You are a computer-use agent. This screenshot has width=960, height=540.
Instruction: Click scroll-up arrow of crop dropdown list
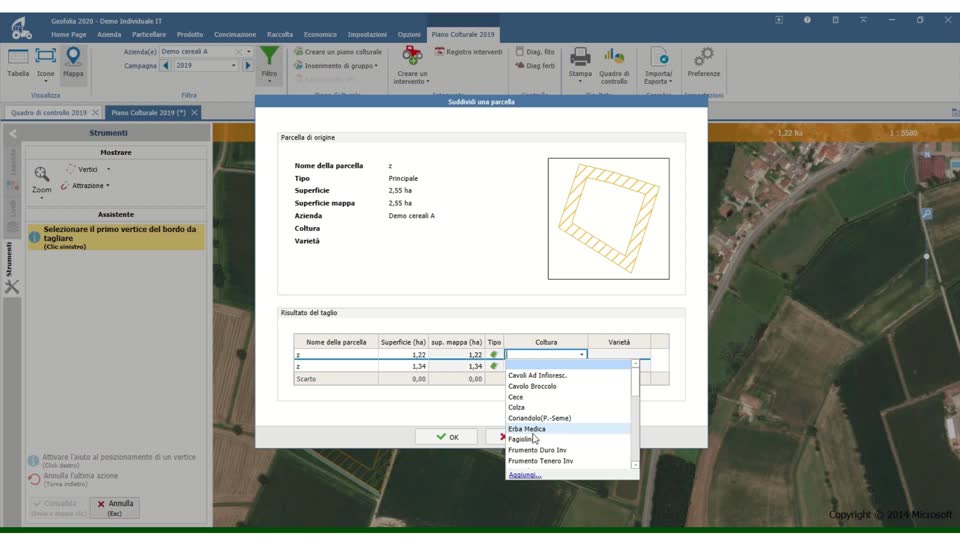pyautogui.click(x=635, y=364)
